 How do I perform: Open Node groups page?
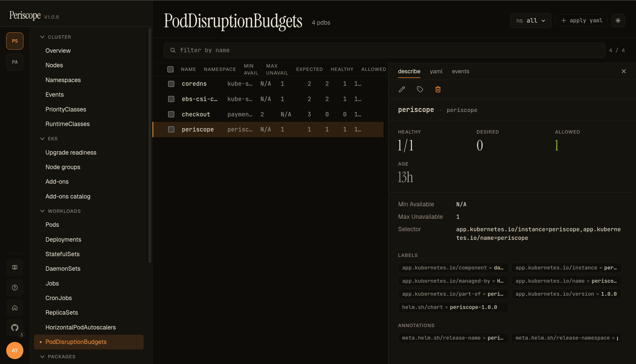click(89, 167)
